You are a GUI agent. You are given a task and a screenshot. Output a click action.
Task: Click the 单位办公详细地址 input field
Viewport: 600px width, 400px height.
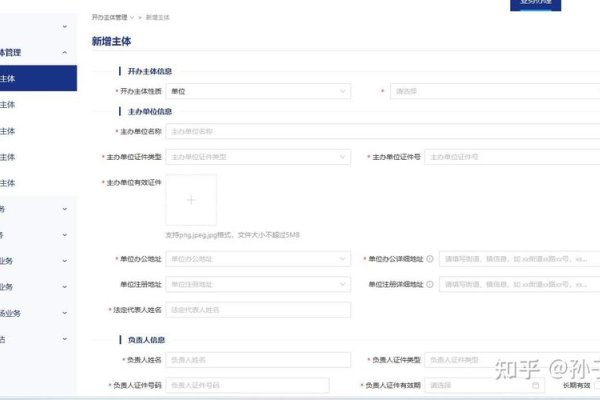coord(520,259)
